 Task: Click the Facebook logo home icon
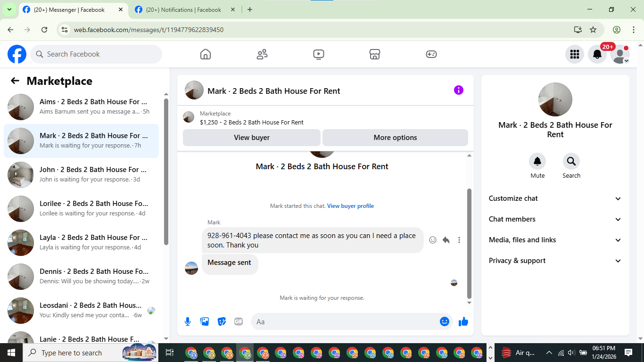17,54
